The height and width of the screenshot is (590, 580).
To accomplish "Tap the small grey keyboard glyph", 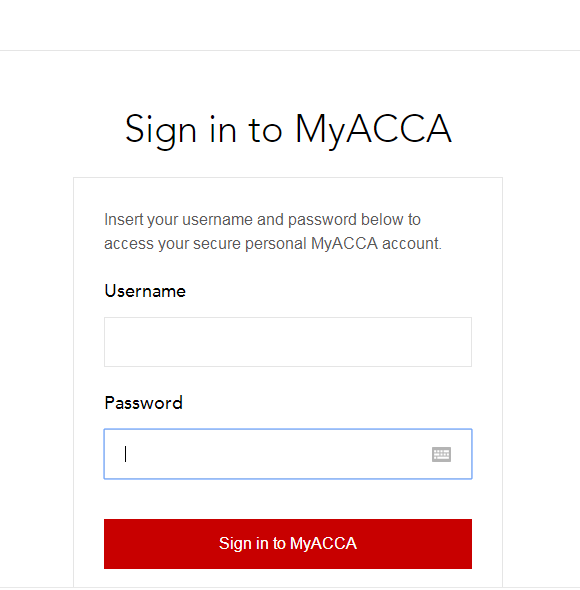I will click(441, 454).
